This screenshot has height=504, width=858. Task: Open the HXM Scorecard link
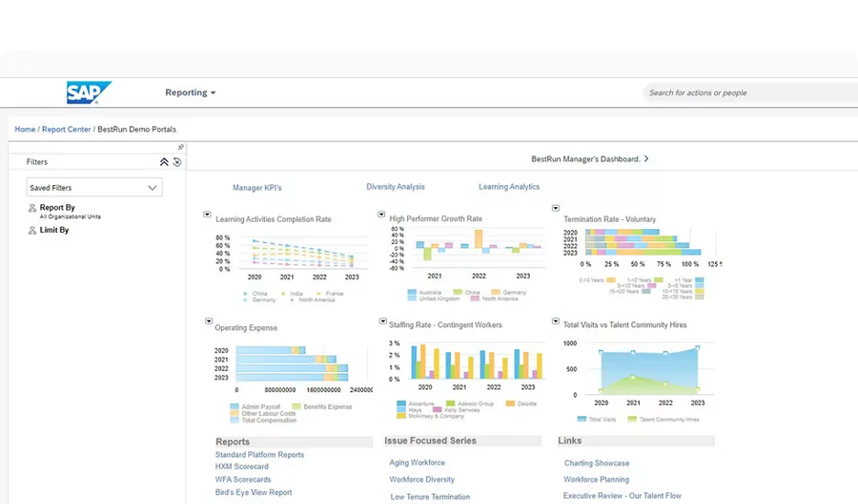[x=242, y=466]
